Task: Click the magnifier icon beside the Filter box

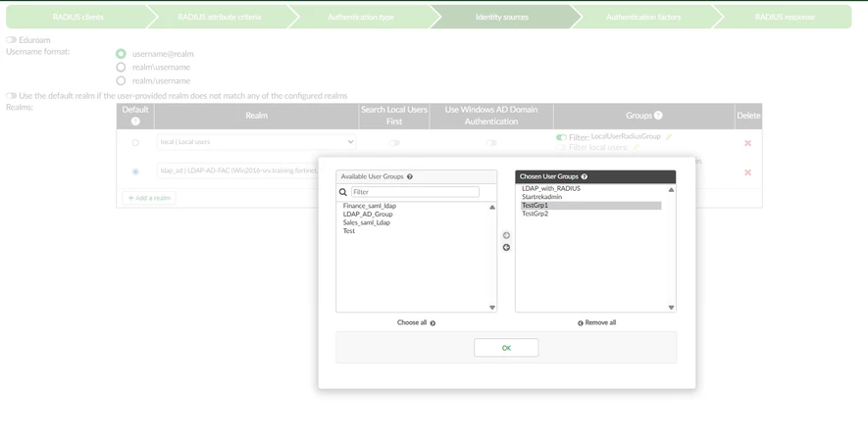Action: [x=343, y=192]
